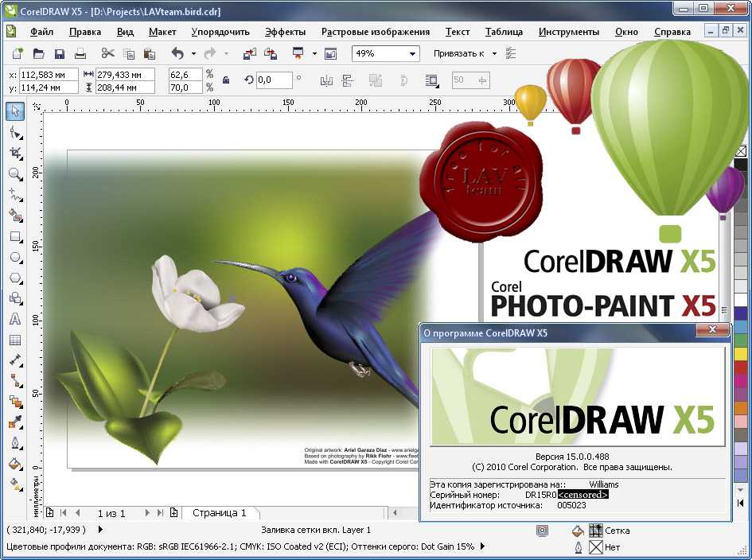Expand the color profiles arrow in status bar

pyautogui.click(x=482, y=546)
